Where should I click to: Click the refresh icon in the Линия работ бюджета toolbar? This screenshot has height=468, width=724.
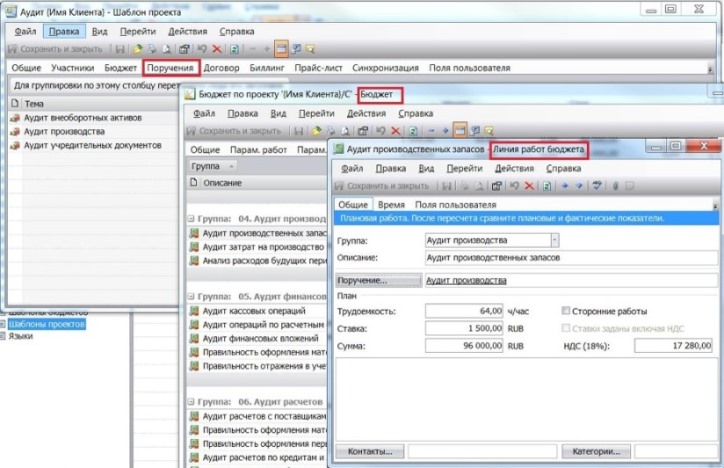click(x=547, y=186)
